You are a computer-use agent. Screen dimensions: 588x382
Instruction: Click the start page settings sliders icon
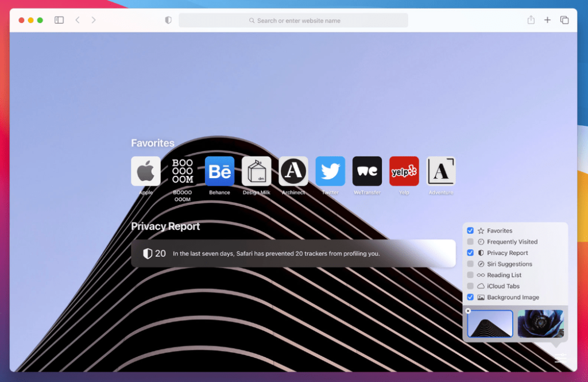click(x=560, y=358)
